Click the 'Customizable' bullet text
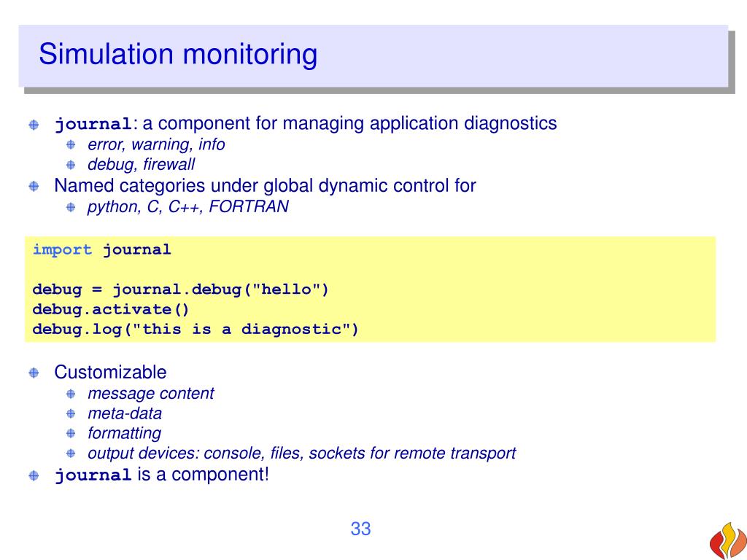 (111, 373)
